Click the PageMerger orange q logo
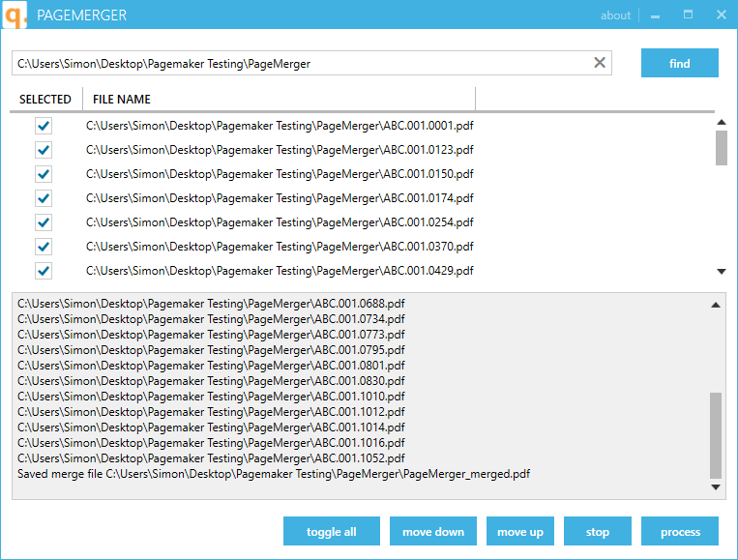Viewport: 738px width, 560px height. tap(15, 15)
